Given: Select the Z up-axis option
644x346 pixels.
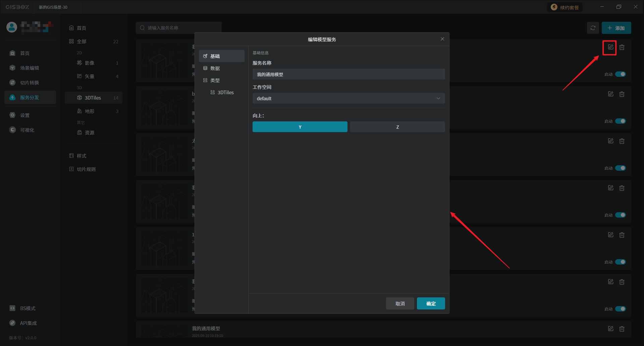Looking at the screenshot, I should 397,127.
